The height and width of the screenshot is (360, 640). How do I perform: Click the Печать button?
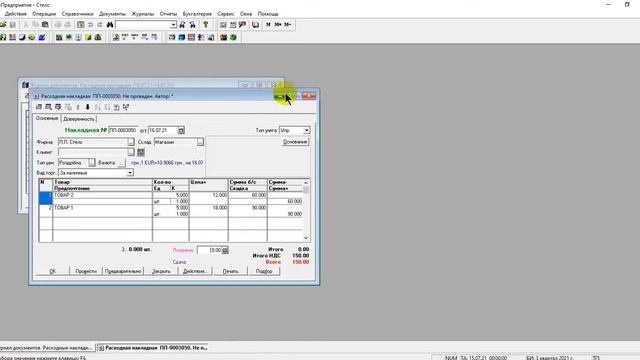(230, 271)
